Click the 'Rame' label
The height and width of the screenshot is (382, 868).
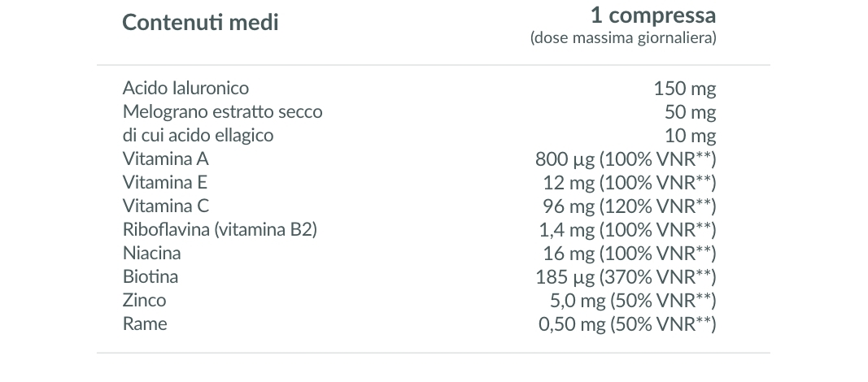pos(145,323)
